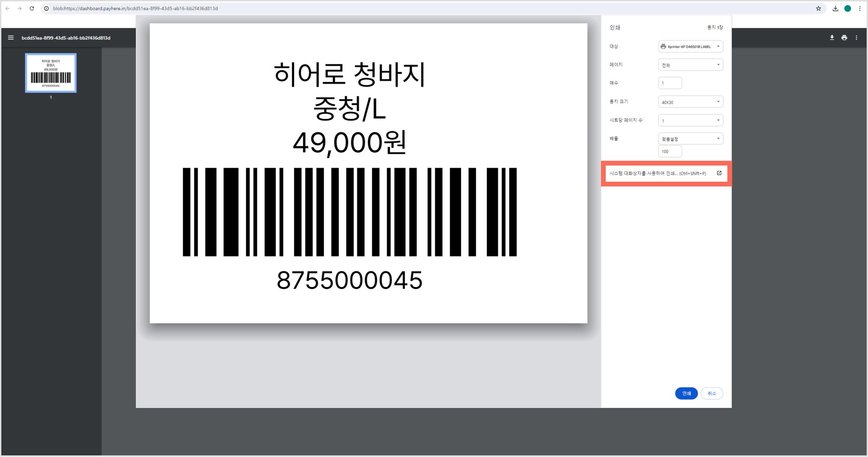Click the 중청/L variant text in preview
The width and height of the screenshot is (868, 457).
pyautogui.click(x=350, y=109)
